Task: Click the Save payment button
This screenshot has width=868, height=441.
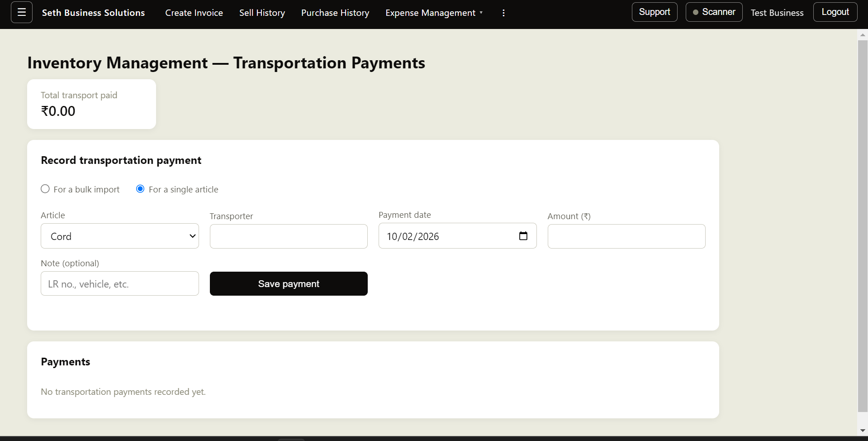Action: tap(289, 283)
